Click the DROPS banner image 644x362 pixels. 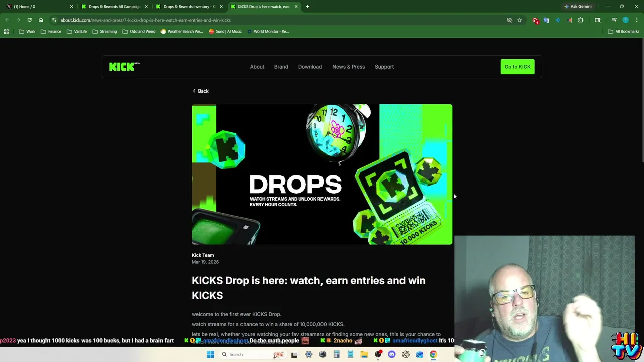point(322,174)
